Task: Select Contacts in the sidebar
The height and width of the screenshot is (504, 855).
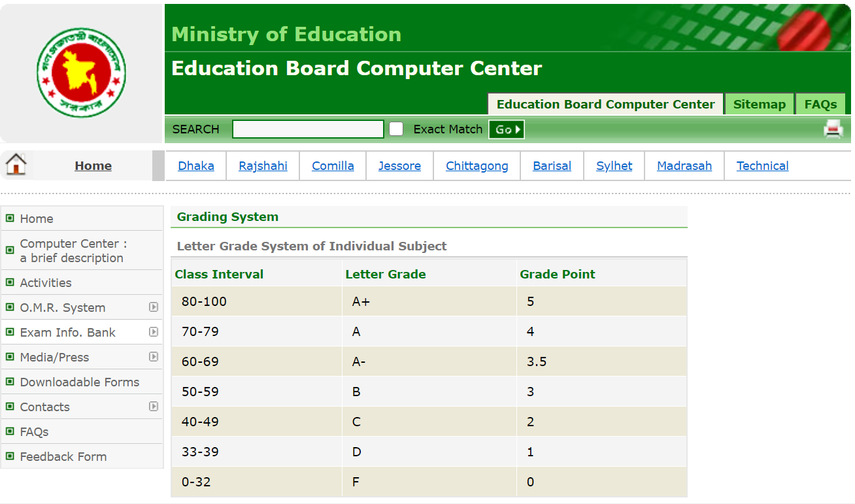Action: click(x=82, y=407)
